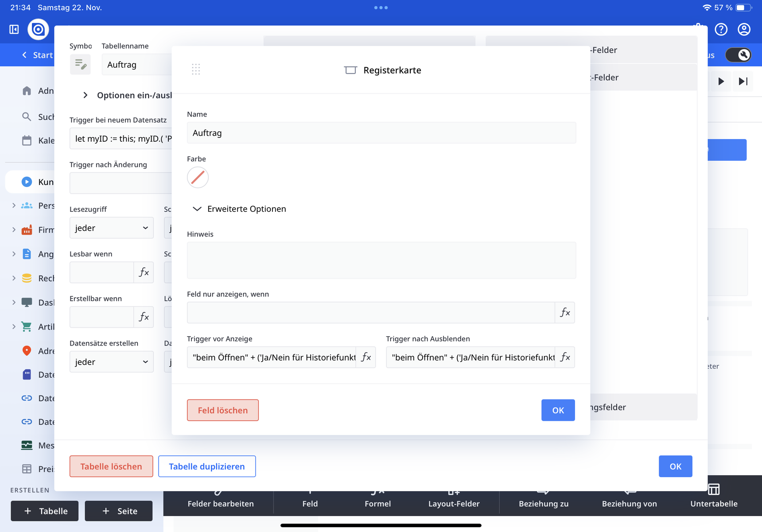The width and height of the screenshot is (762, 532).
Task: Pick the Farbe color swatch
Action: [x=198, y=177]
